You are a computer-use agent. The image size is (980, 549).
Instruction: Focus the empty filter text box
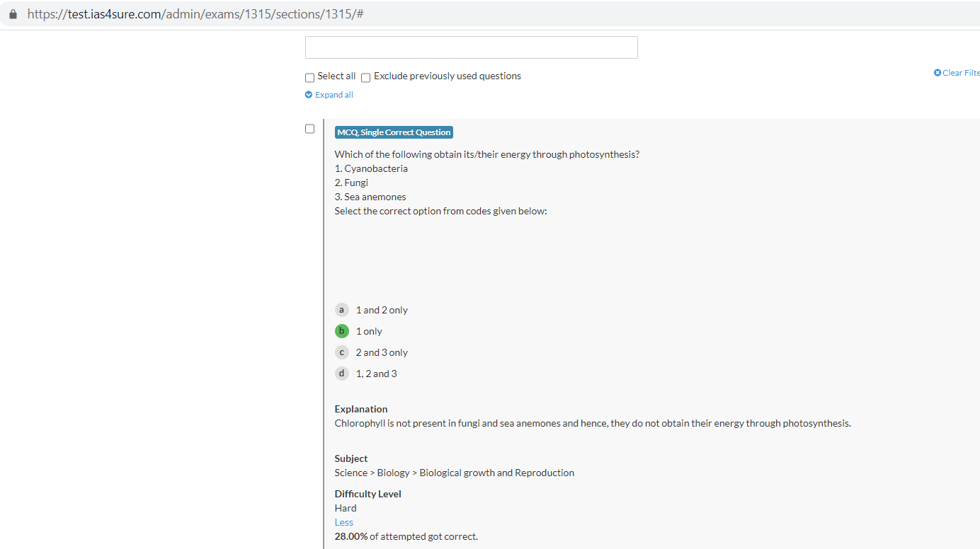click(471, 47)
